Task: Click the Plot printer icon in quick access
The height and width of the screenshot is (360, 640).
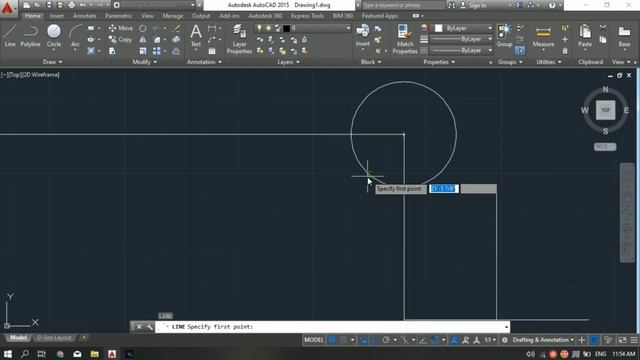Action: [x=71, y=5]
